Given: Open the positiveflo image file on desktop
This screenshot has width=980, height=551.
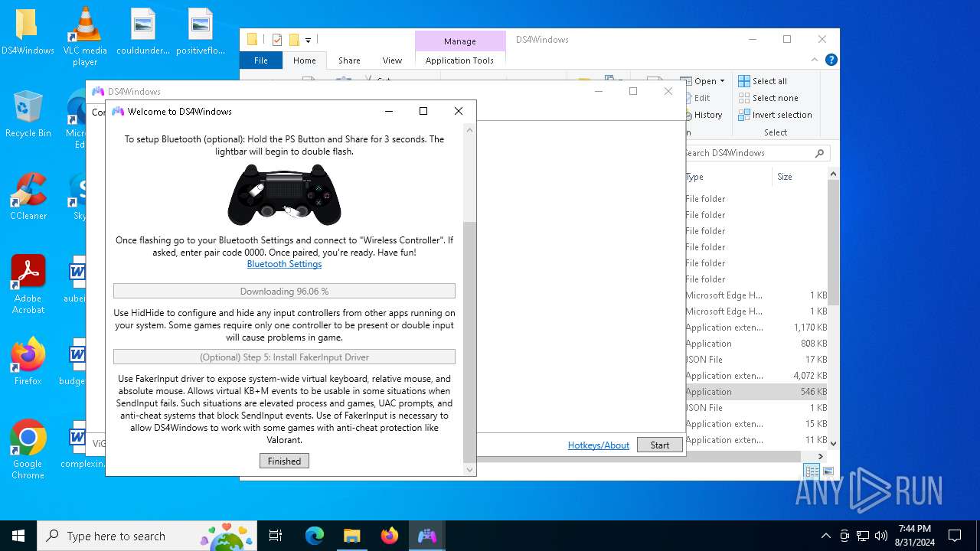Looking at the screenshot, I should 201,32.
